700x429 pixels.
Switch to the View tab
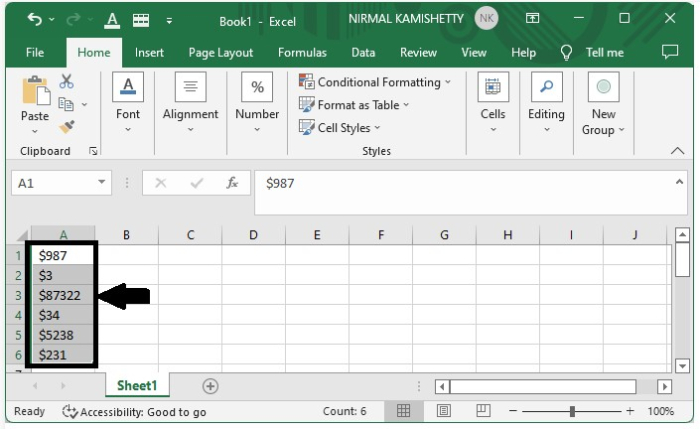point(474,53)
